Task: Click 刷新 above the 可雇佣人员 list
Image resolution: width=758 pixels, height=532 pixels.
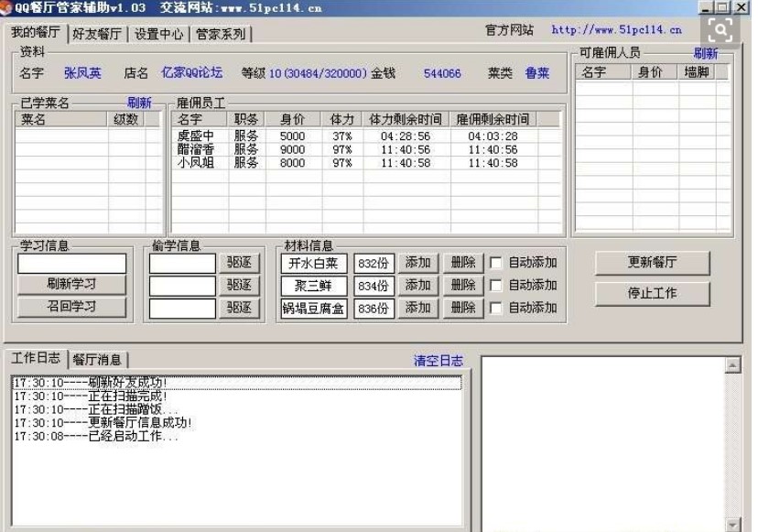Action: point(706,53)
